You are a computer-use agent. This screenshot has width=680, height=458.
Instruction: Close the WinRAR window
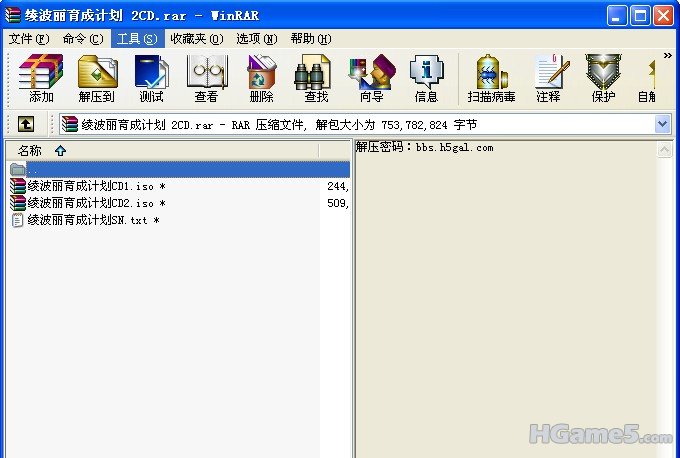664,16
